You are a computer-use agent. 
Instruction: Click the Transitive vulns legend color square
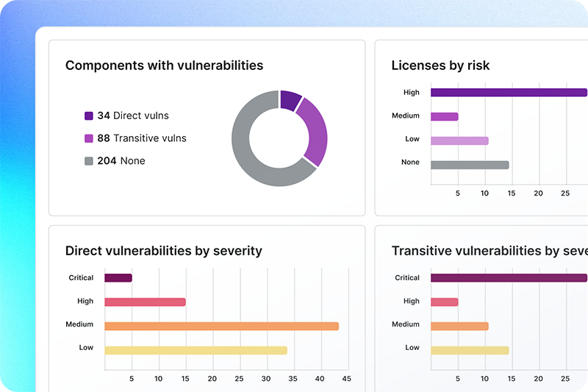coord(89,138)
